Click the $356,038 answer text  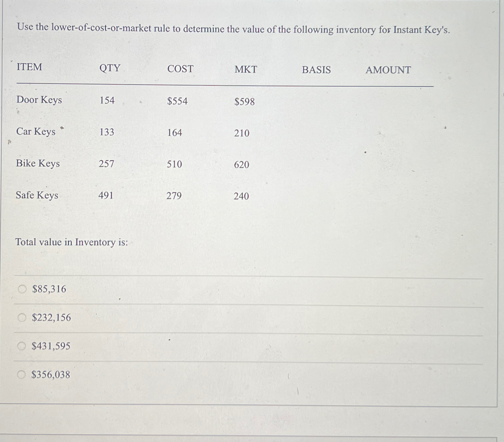51,375
